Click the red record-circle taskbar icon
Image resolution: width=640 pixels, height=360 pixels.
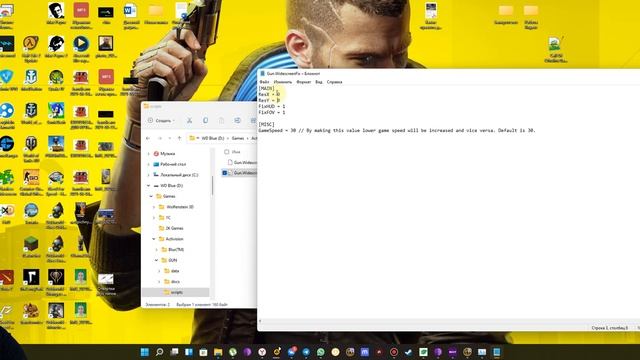point(394,352)
